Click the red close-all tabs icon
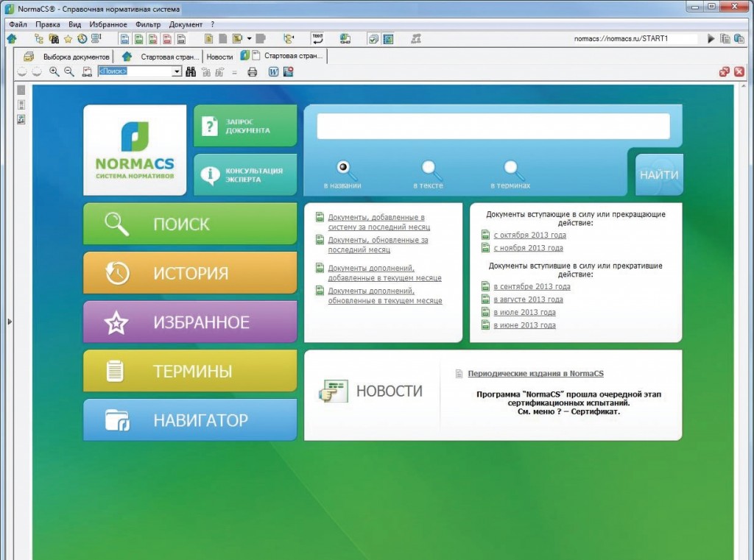 click(x=725, y=71)
